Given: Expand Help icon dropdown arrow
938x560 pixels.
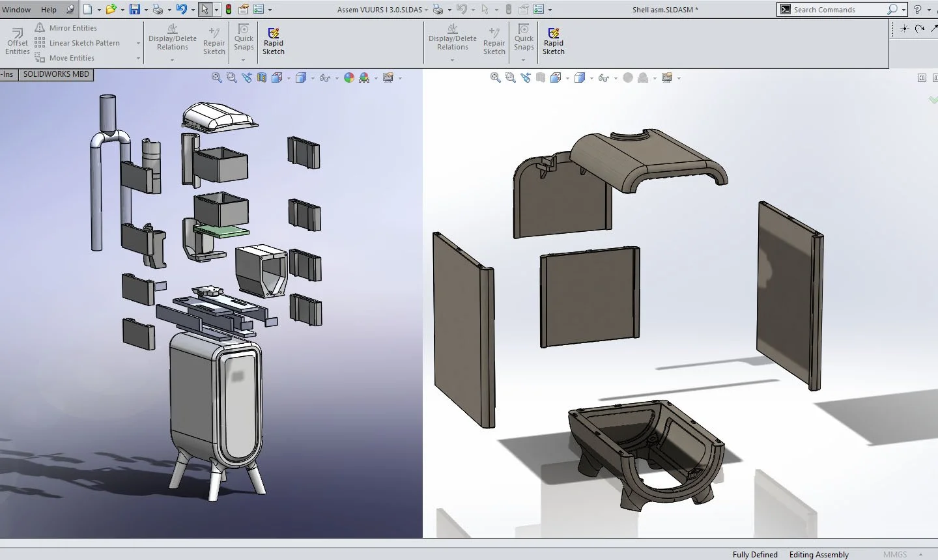Looking at the screenshot, I should pyautogui.click(x=929, y=10).
